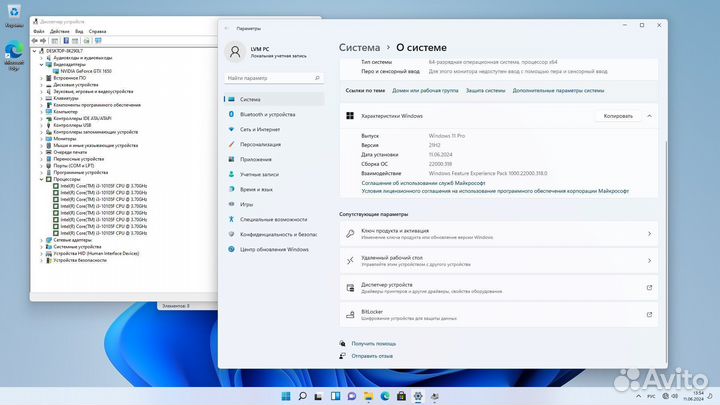Open Дополнительные параметры системы link
This screenshot has height=405, width=720.
[x=558, y=91]
